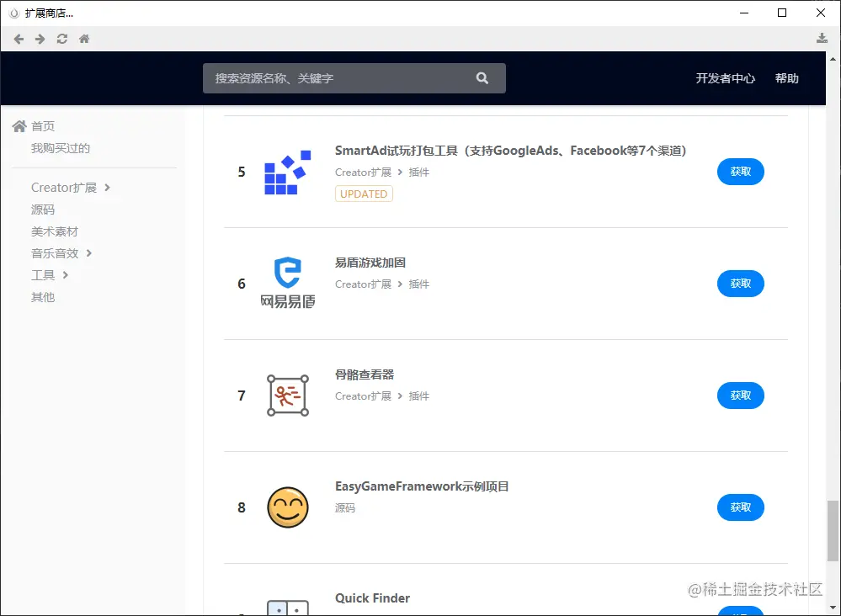Open the 骨骼查看器 running-figure icon
The image size is (841, 616).
[x=288, y=396]
